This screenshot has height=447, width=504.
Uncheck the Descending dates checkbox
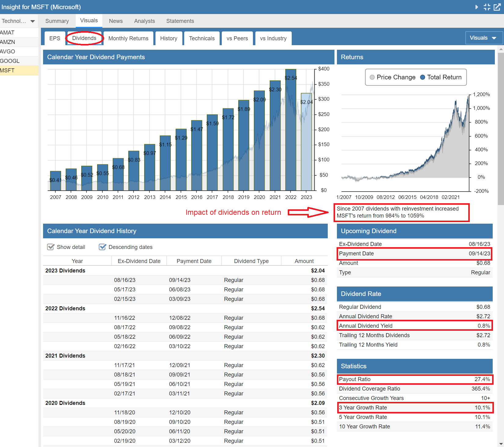[103, 247]
